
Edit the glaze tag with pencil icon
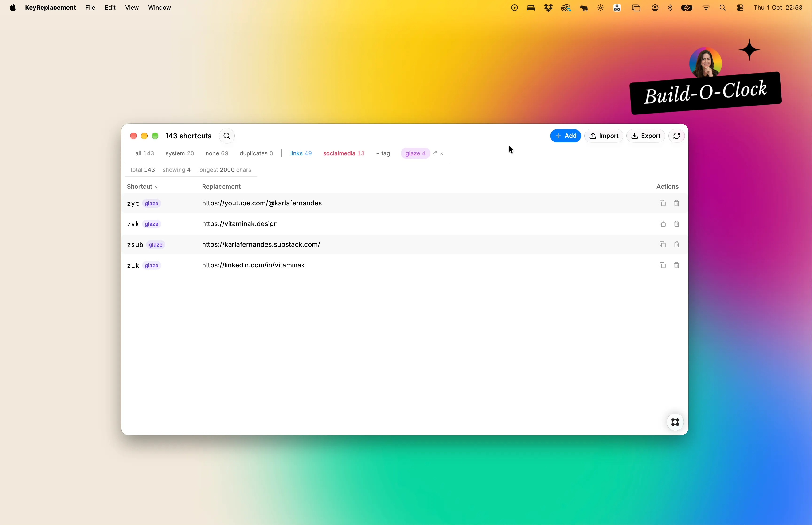(435, 153)
